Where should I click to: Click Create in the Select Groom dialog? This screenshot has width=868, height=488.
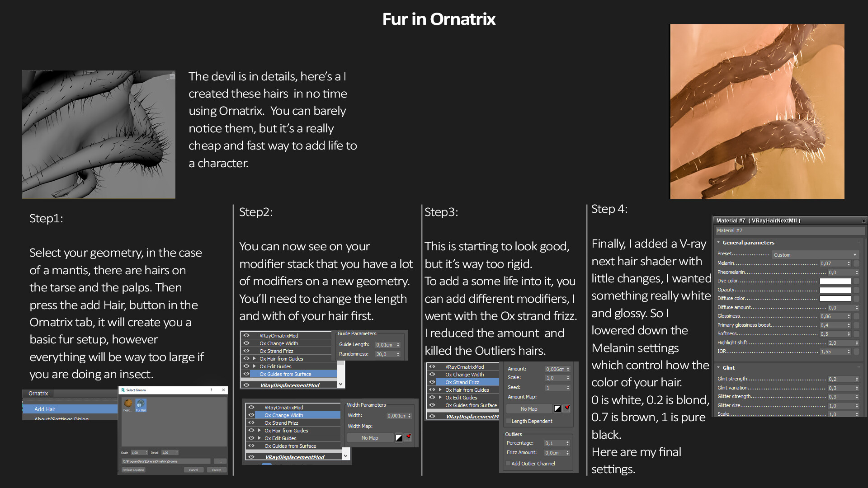coord(217,470)
